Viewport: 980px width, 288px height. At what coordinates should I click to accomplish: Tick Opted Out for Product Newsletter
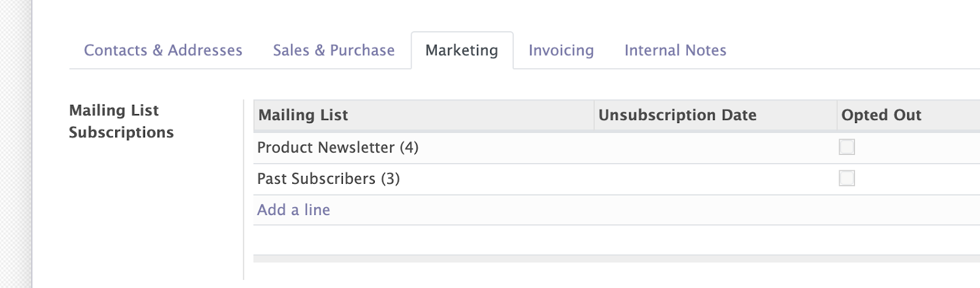pyautogui.click(x=847, y=147)
